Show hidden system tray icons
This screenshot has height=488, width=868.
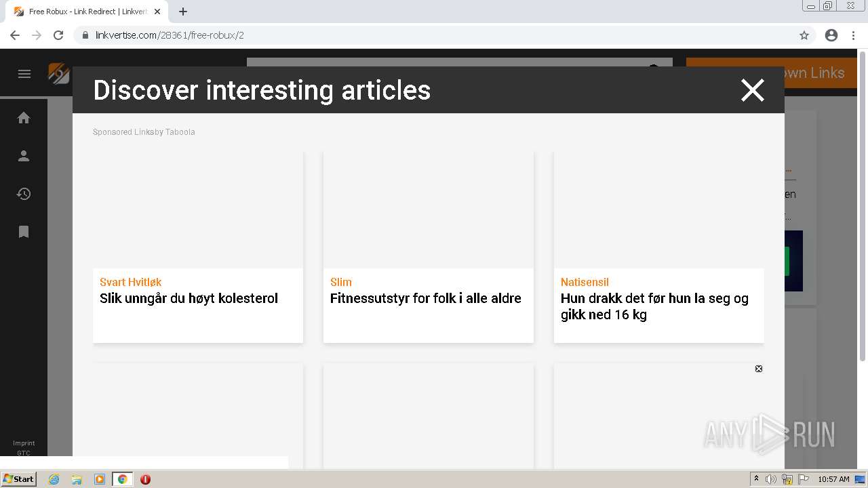click(756, 479)
